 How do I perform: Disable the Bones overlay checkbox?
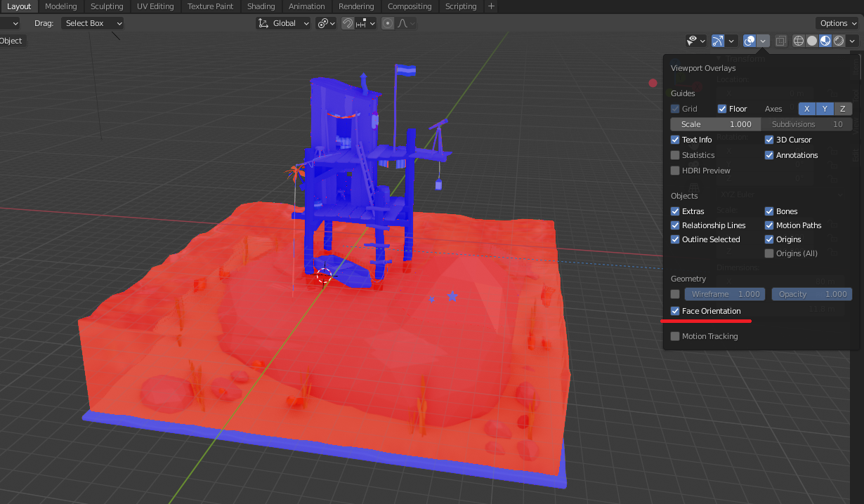point(768,211)
